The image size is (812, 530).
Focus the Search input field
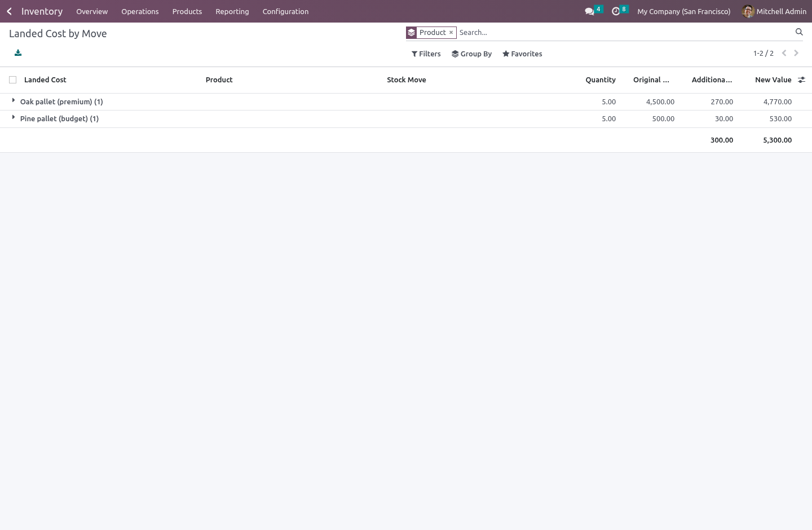pyautogui.click(x=625, y=33)
